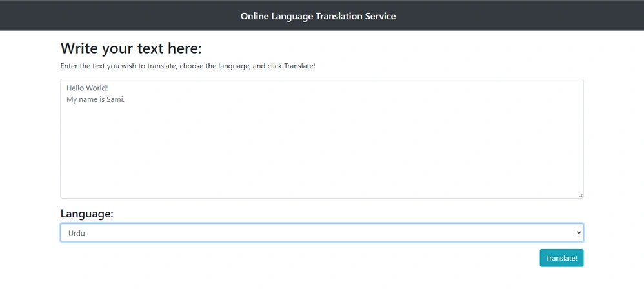
Task: Click the 'Language:' label
Action: point(86,214)
